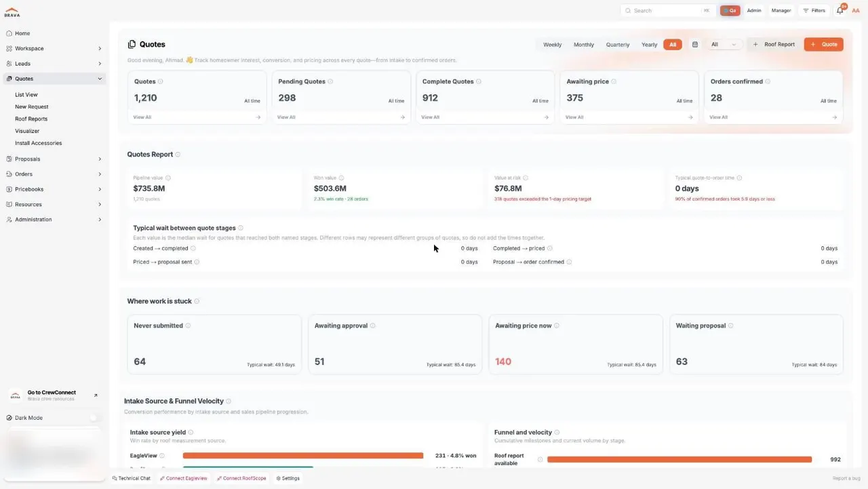Screen dimensions: 868x489
Task: Click the Search input field
Action: (x=668, y=11)
